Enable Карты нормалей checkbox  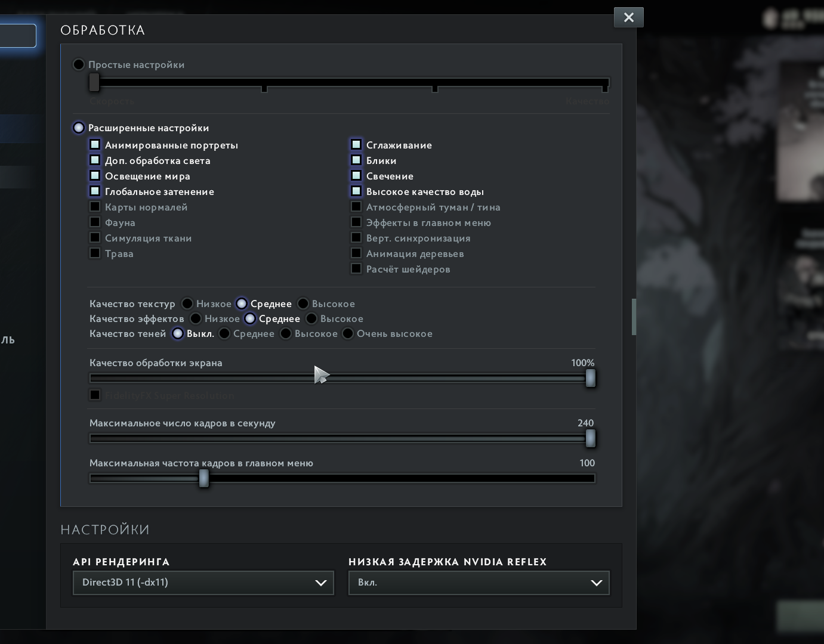click(x=95, y=206)
